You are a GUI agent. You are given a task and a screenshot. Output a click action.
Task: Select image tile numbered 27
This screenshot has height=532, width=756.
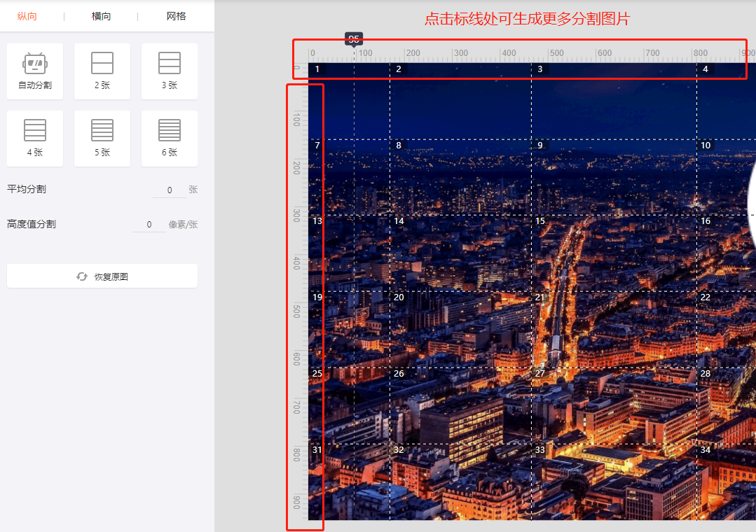click(614, 406)
